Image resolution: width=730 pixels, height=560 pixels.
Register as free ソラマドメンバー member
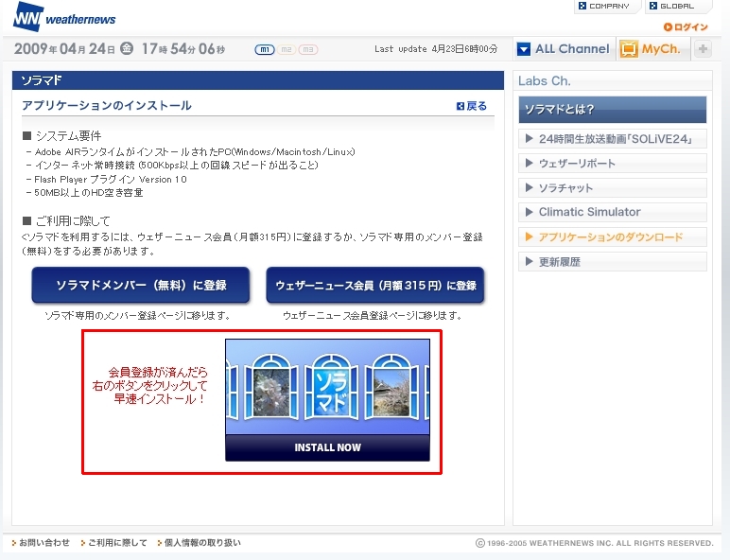141,285
